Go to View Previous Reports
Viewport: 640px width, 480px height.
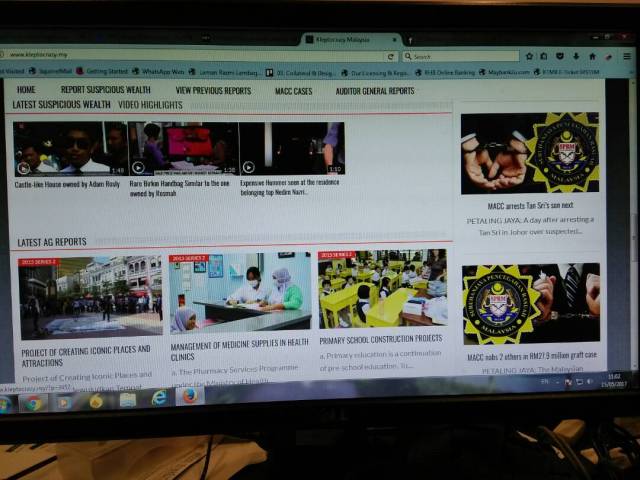point(213,90)
